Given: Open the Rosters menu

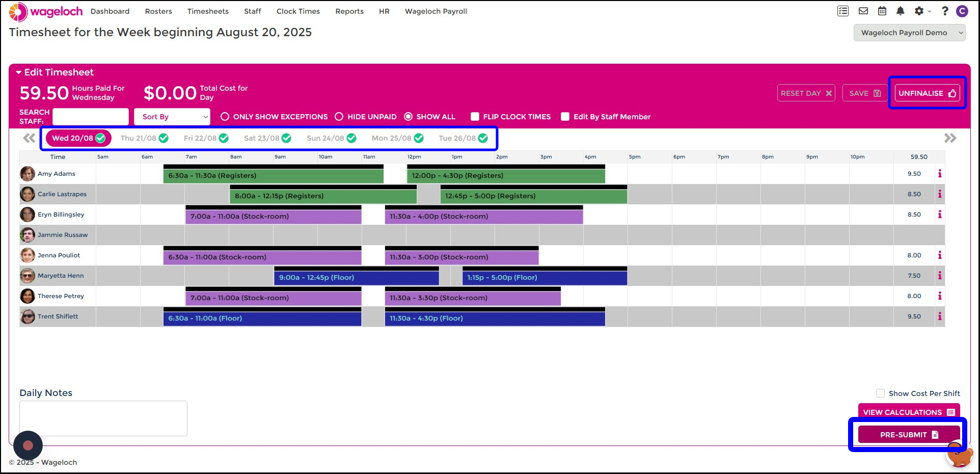Looking at the screenshot, I should click(x=158, y=11).
